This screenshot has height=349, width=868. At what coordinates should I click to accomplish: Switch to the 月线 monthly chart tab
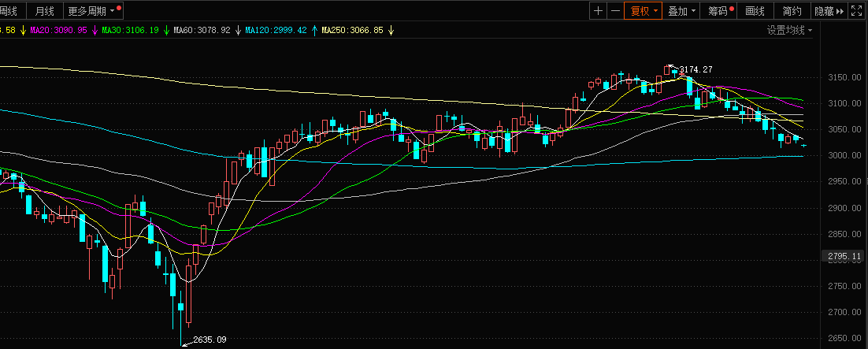click(45, 11)
